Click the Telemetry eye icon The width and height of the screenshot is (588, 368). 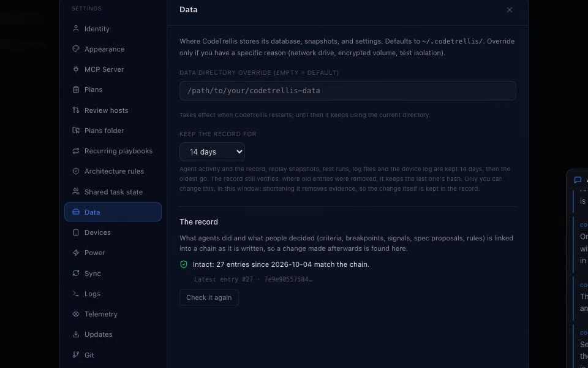pyautogui.click(x=76, y=314)
